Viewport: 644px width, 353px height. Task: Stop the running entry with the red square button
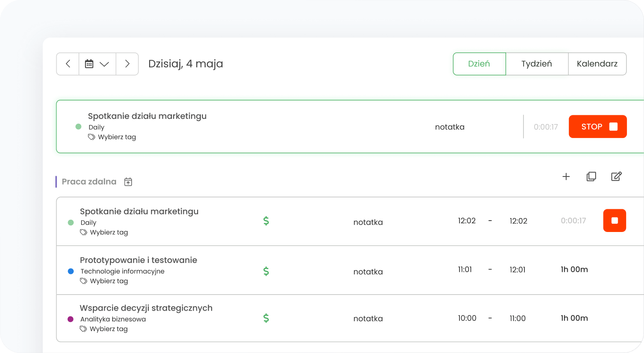tap(614, 221)
